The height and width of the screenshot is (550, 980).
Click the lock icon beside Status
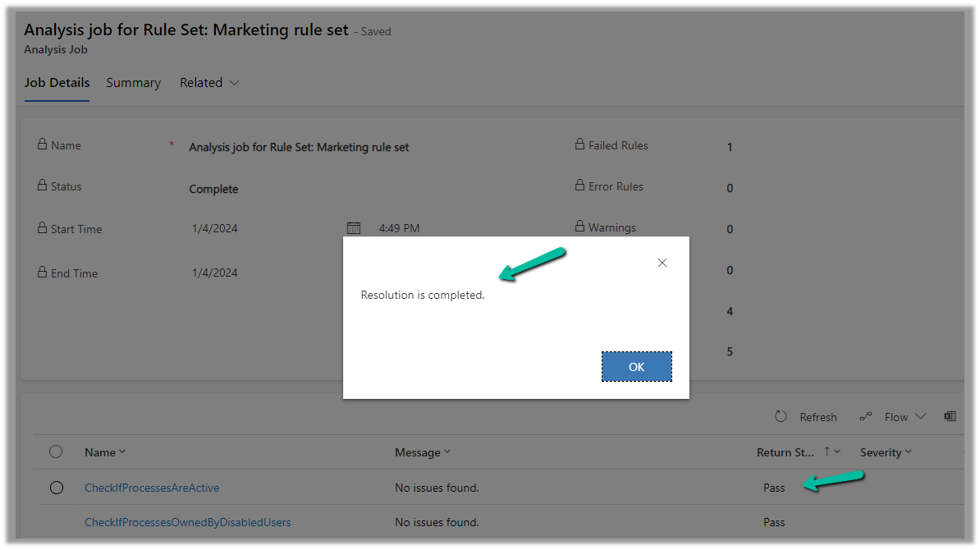pos(42,186)
